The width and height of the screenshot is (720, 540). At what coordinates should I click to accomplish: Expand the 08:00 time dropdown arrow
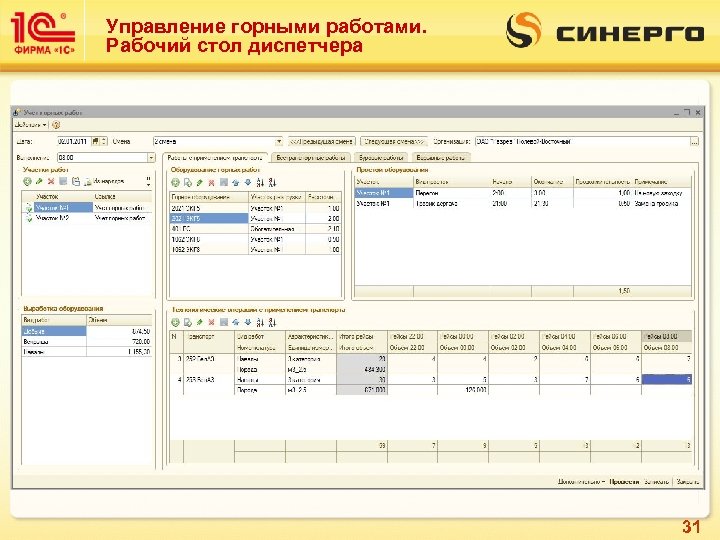pyautogui.click(x=151, y=158)
